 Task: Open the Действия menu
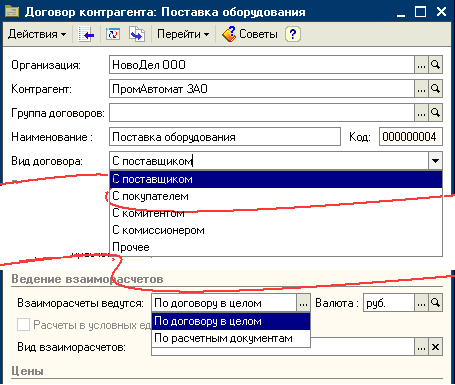coord(37,34)
